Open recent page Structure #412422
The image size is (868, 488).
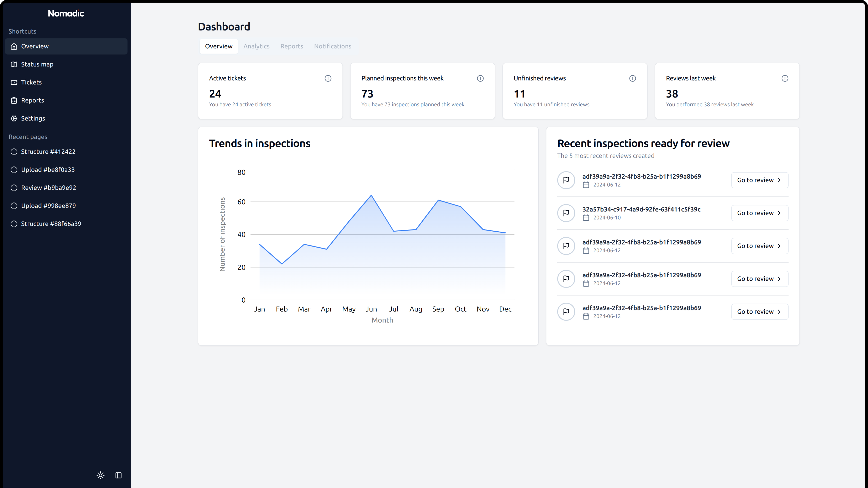click(48, 152)
